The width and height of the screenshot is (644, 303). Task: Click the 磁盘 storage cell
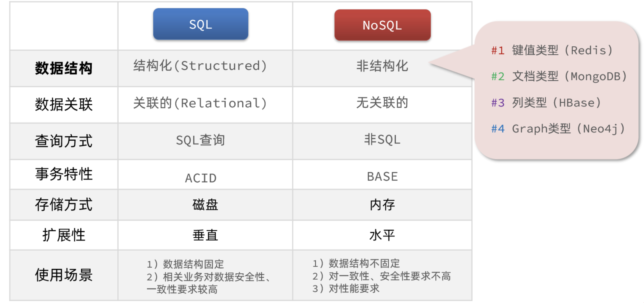205,205
